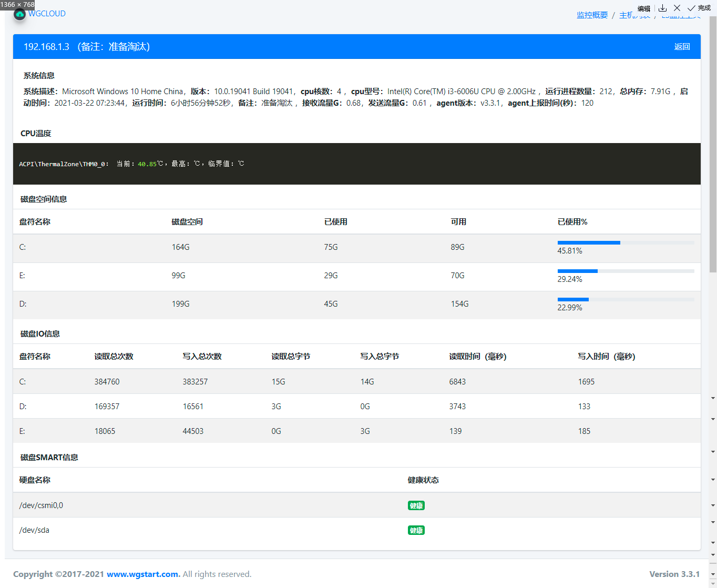The width and height of the screenshot is (717, 588).
Task: Click the WGCLOUD cloud logo icon
Action: [x=19, y=14]
